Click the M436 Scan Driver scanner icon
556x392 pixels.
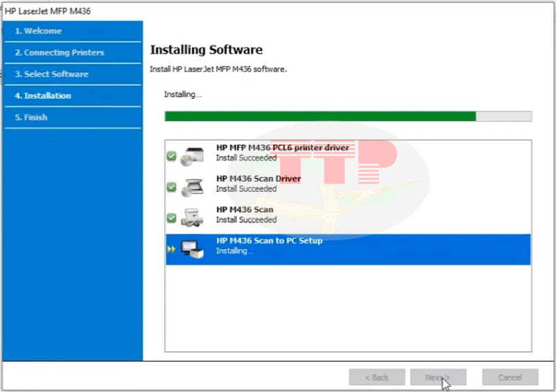coord(193,187)
